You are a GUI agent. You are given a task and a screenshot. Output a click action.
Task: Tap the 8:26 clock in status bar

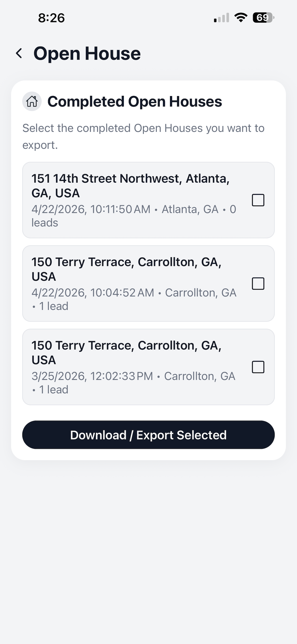pyautogui.click(x=51, y=18)
